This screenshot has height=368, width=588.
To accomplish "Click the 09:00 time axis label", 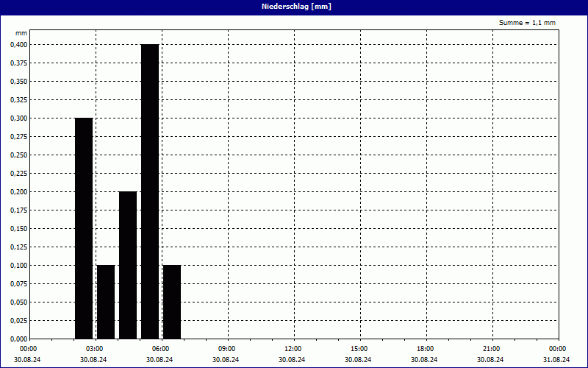I will [226, 349].
